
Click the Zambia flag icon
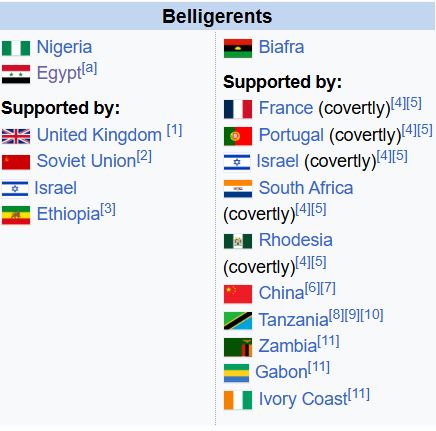tap(238, 347)
